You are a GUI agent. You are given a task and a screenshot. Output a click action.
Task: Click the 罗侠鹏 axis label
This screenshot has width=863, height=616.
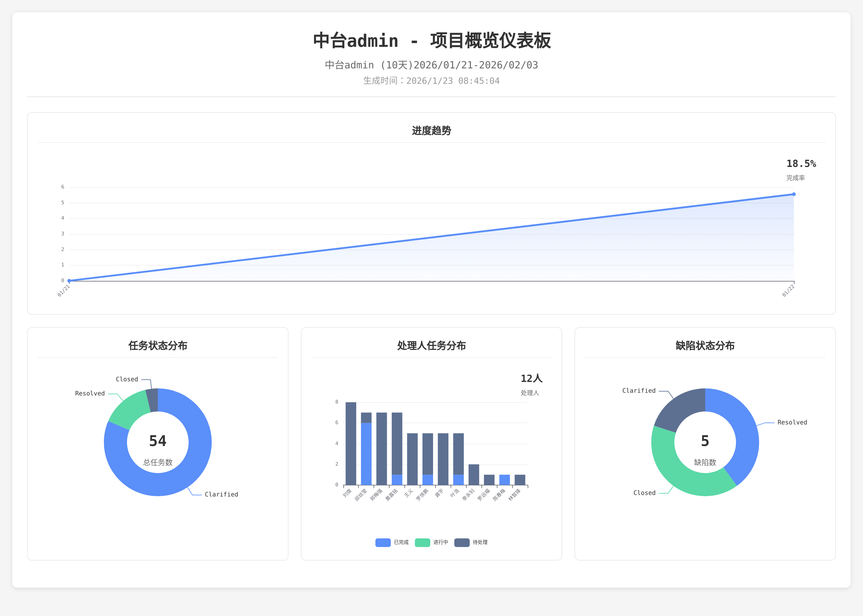pos(422,495)
